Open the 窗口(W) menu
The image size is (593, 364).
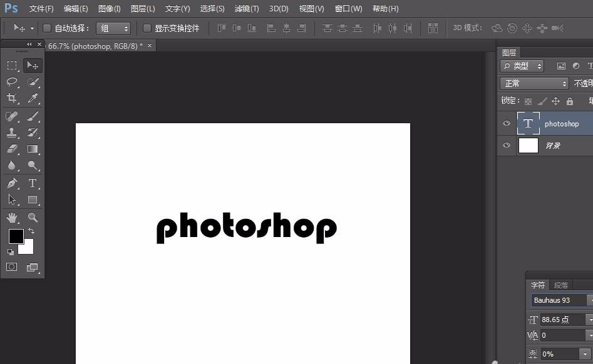(348, 9)
